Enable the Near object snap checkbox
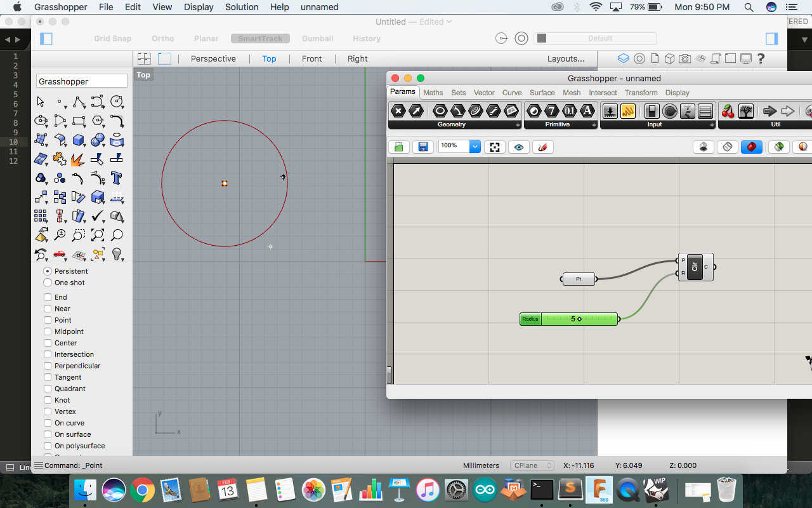This screenshot has height=508, width=812. [48, 309]
